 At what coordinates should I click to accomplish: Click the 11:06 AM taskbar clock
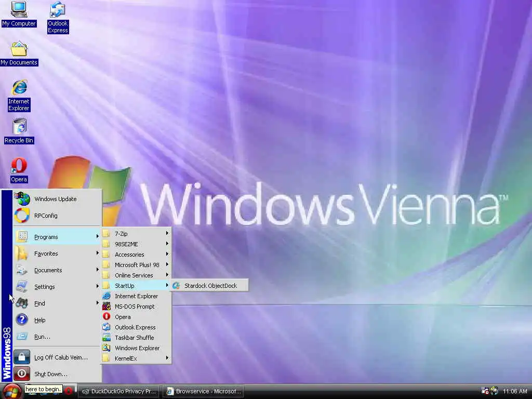(515, 391)
